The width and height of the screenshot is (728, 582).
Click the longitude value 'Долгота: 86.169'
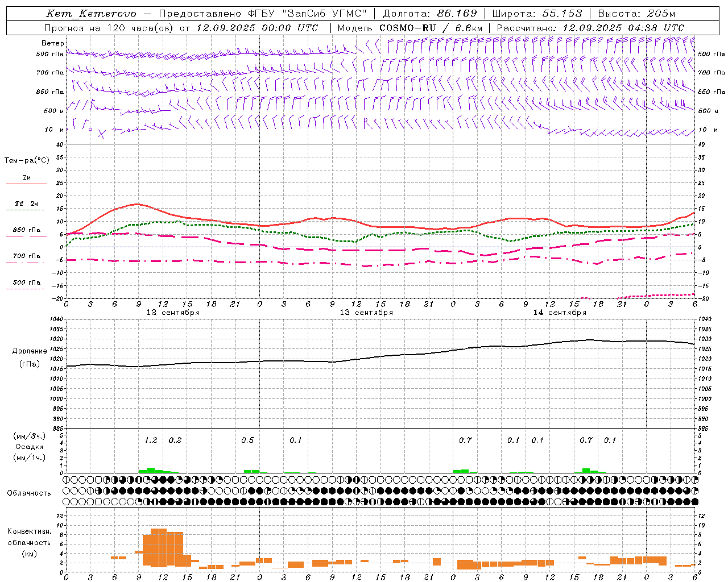430,14
